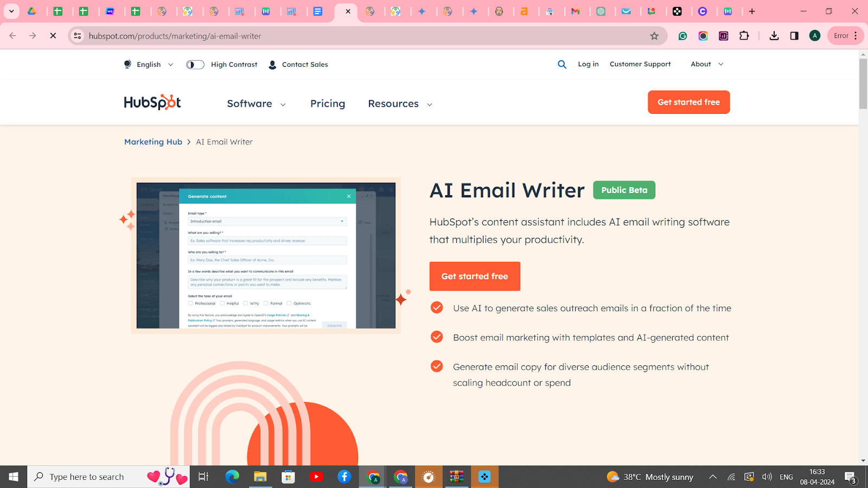Screen dimensions: 868x488
Task: Open Facebook from the taskbar
Action: click(x=344, y=477)
